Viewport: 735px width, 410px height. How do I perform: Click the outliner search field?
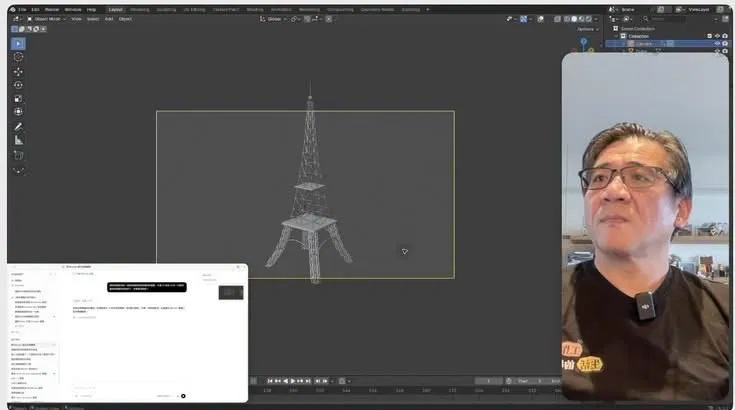click(x=666, y=19)
